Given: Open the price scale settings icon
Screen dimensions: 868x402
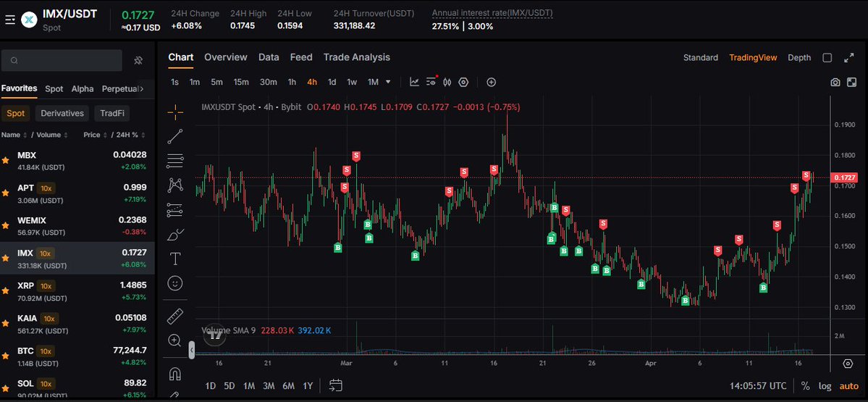Looking at the screenshot, I should pyautogui.click(x=848, y=364).
